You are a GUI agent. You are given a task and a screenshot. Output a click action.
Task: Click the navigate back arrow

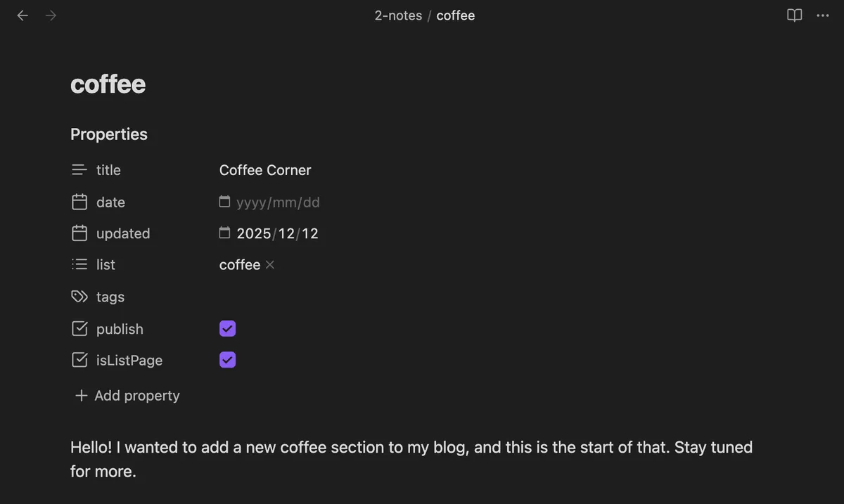point(23,15)
